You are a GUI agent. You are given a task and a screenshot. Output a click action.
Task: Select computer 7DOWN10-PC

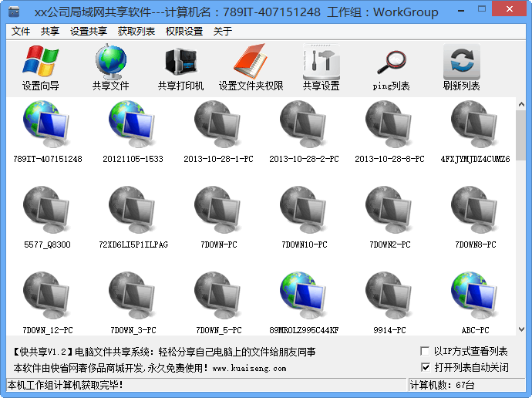[304, 218]
